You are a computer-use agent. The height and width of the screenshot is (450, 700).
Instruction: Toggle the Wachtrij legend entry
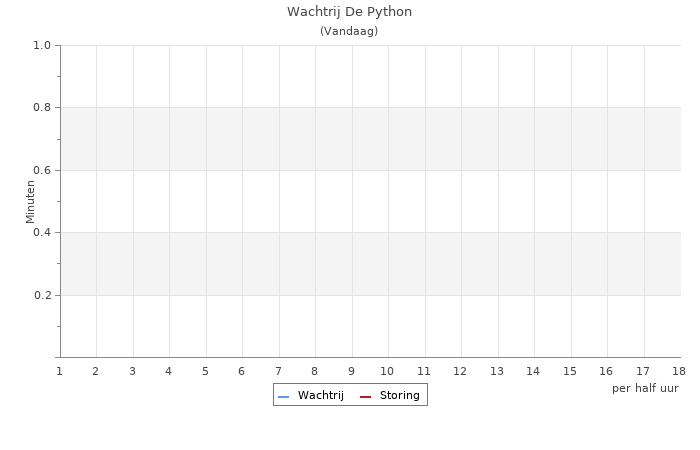coord(320,396)
